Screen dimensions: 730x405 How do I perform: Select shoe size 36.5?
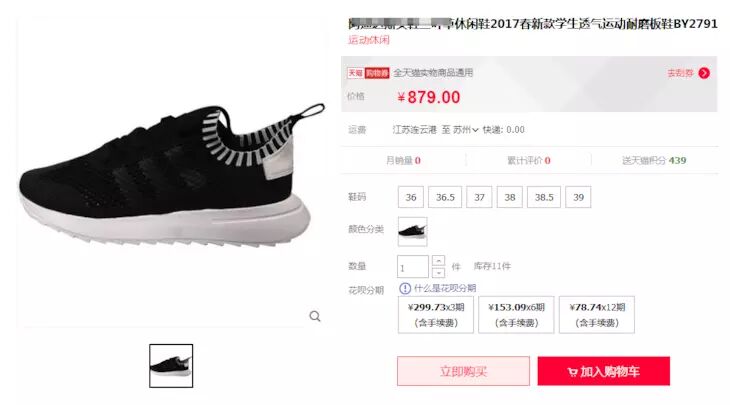445,197
